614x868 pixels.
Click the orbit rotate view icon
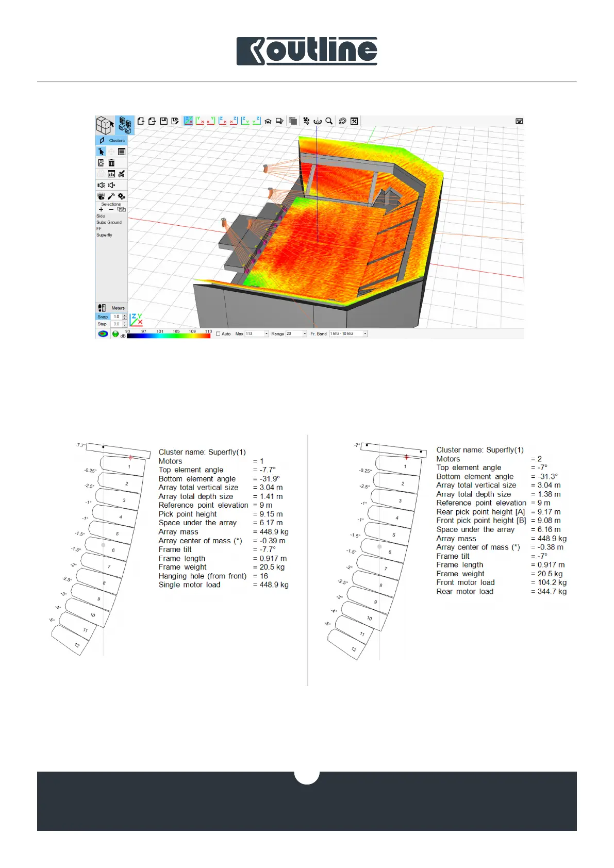pos(318,121)
